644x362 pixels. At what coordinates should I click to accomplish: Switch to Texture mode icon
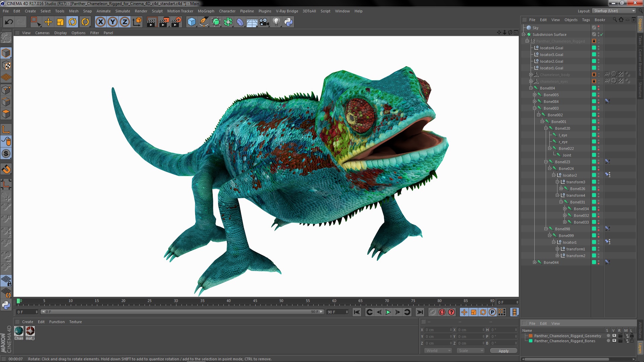pyautogui.click(x=6, y=65)
